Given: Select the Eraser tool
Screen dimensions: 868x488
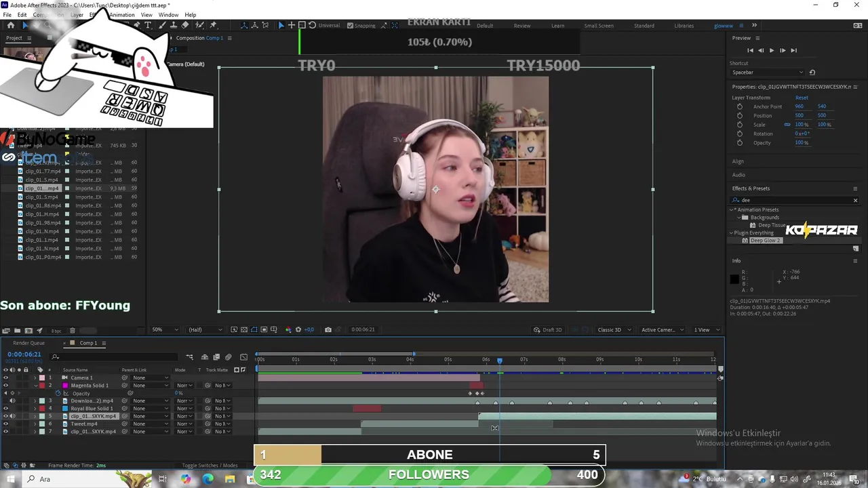Looking at the screenshot, I should (x=185, y=25).
